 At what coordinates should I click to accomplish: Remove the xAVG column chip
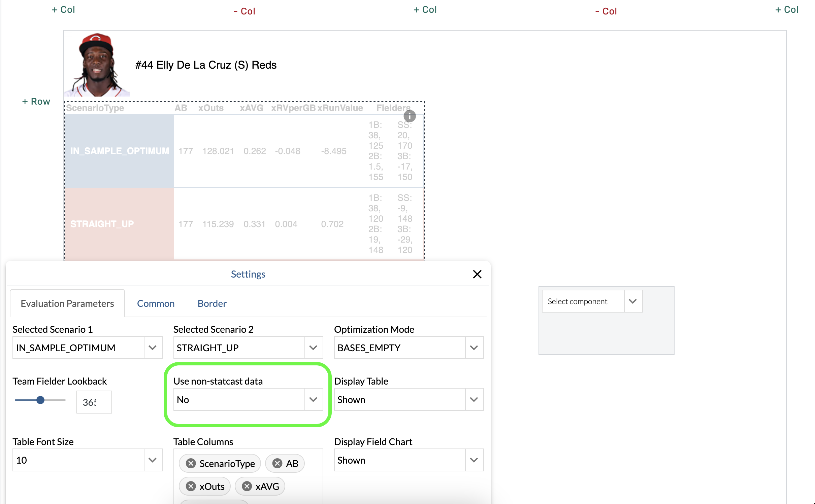[247, 486]
